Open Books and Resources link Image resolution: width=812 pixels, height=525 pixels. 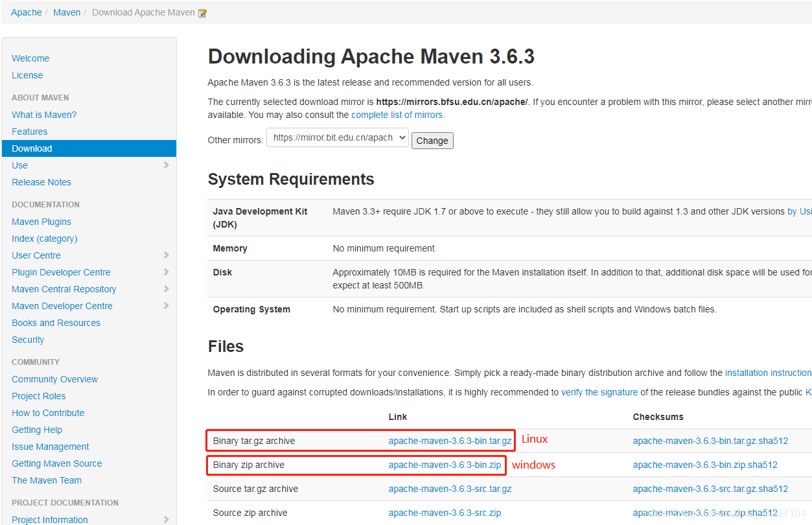coord(56,323)
